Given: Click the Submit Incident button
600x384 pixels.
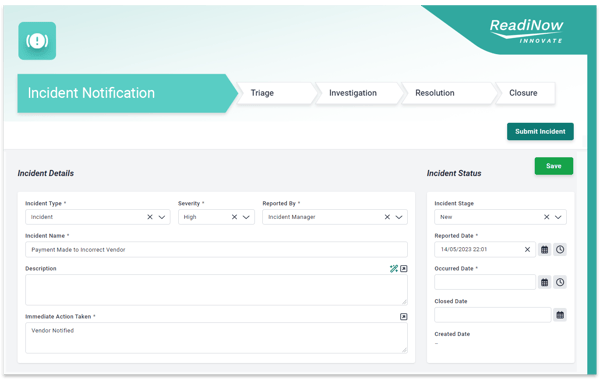Looking at the screenshot, I should (540, 132).
